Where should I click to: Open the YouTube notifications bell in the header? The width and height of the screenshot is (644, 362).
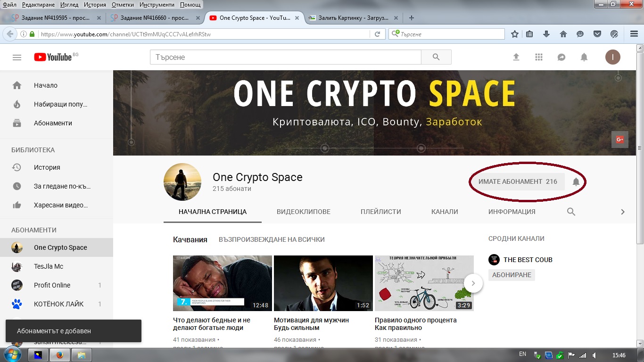[584, 57]
